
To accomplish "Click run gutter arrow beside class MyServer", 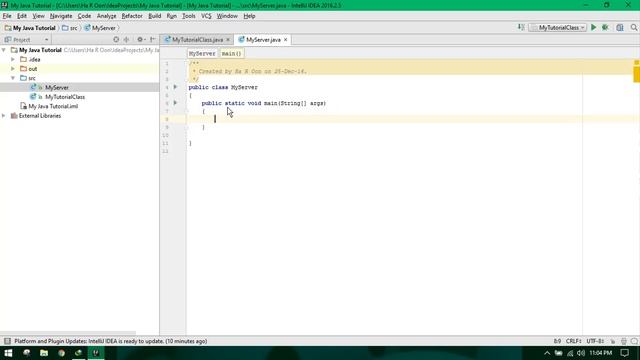I will 176,87.
